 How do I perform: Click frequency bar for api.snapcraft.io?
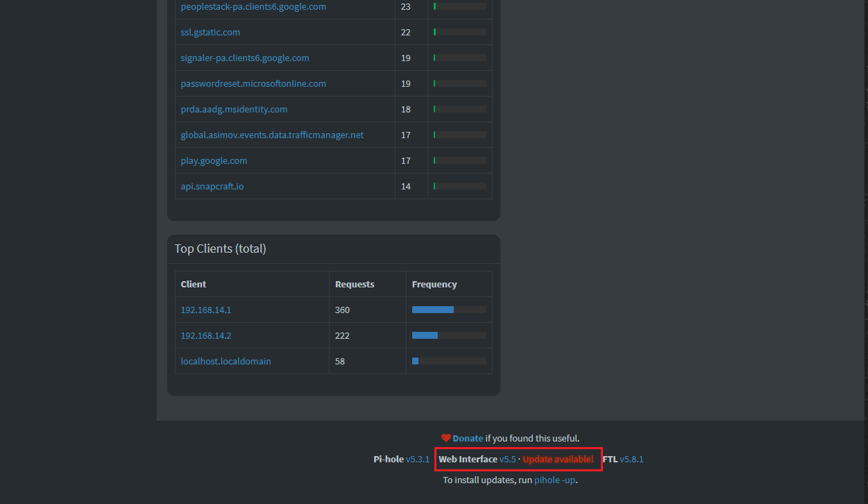pos(460,186)
